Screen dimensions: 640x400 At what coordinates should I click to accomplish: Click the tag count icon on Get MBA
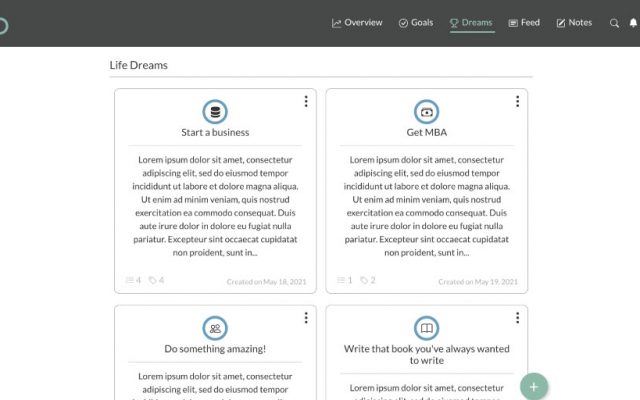(x=365, y=280)
